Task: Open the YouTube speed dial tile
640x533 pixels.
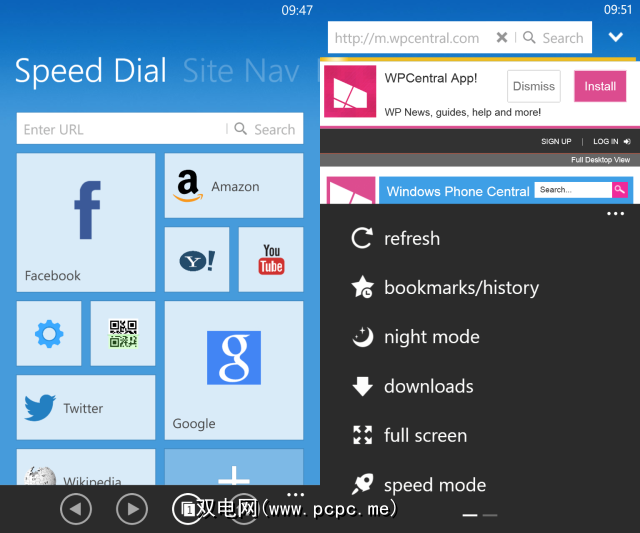Action: coord(271,260)
